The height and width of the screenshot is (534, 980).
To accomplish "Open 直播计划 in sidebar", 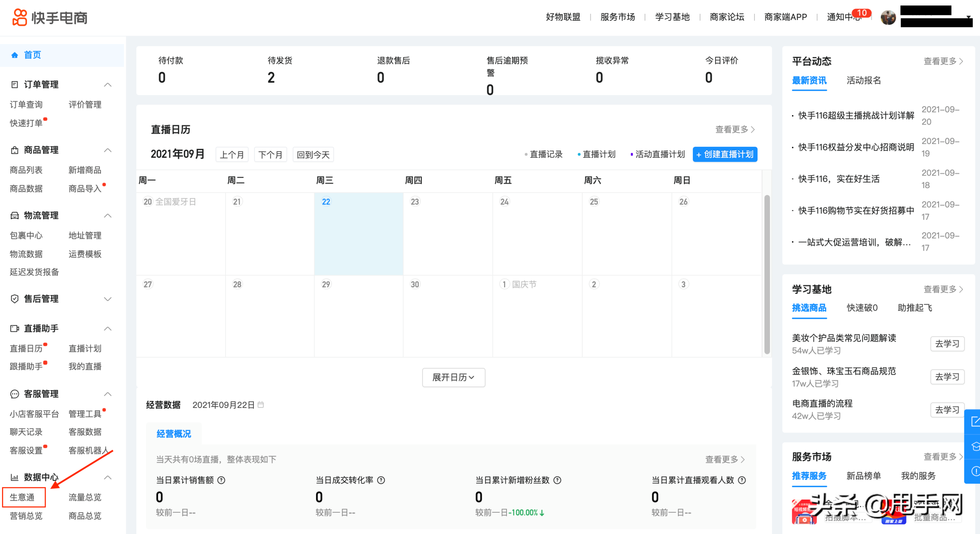I will (85, 348).
